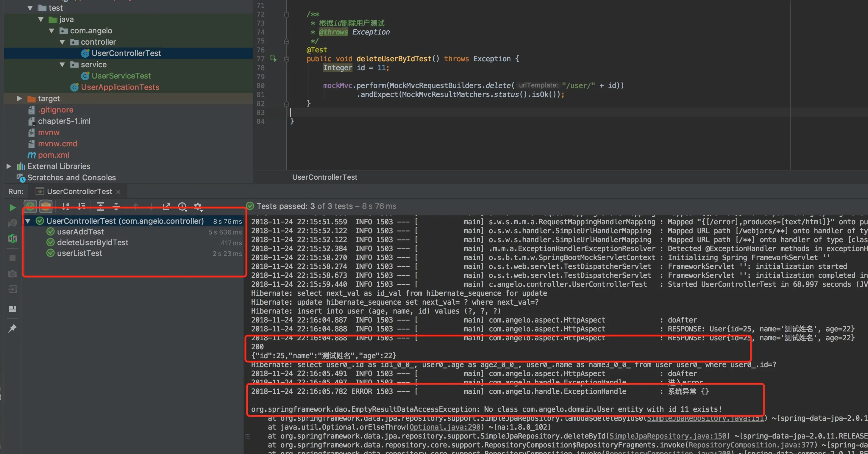Toggle Show Passed tests filter
Screen dimensions: 868x454
[x=30, y=206]
